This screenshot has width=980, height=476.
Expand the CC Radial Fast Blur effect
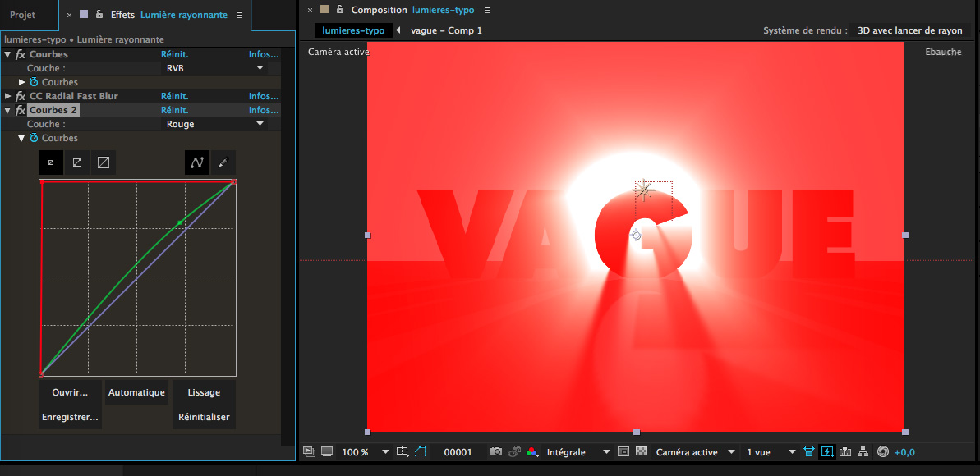click(7, 96)
